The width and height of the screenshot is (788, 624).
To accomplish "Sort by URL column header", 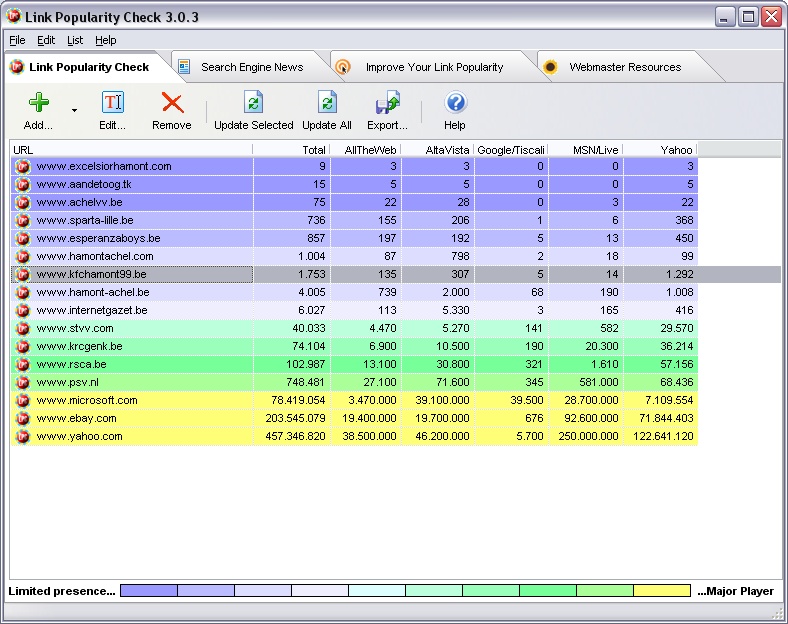I will click(131, 150).
